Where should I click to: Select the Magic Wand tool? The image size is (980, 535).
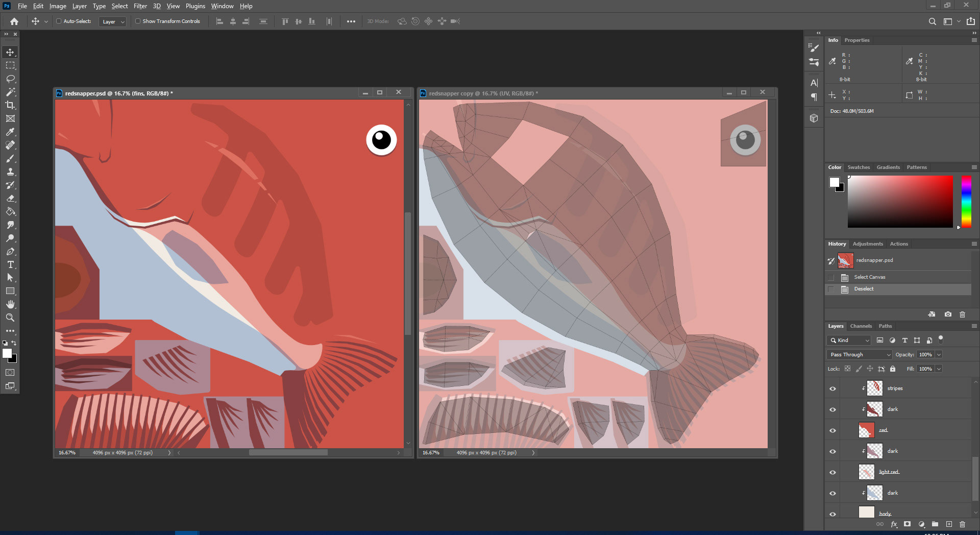(10, 92)
